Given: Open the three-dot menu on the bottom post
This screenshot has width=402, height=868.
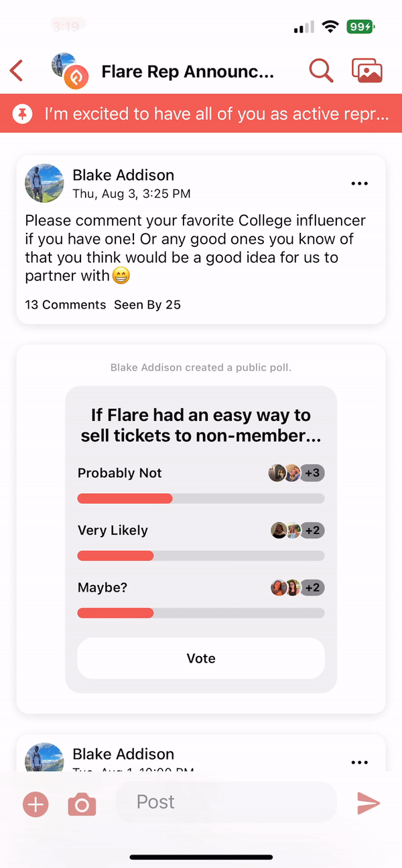Looking at the screenshot, I should click(x=360, y=762).
